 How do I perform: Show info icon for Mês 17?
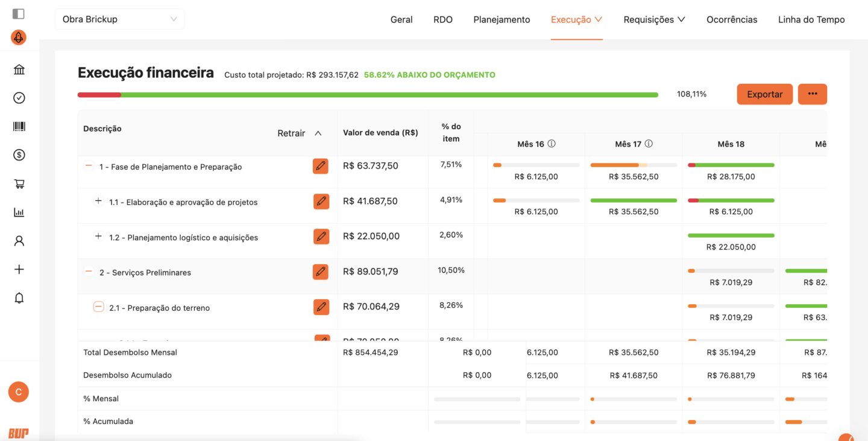(649, 144)
